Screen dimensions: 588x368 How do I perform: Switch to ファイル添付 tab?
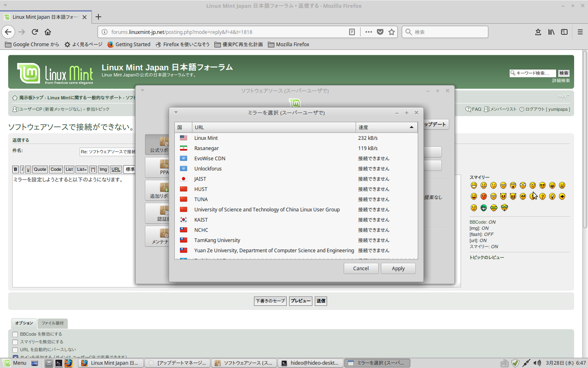point(53,323)
